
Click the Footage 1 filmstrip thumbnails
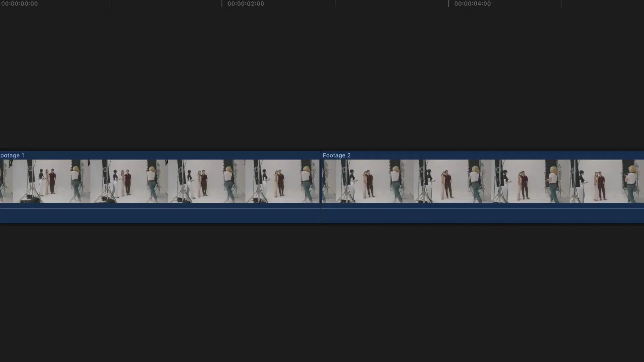click(160, 181)
